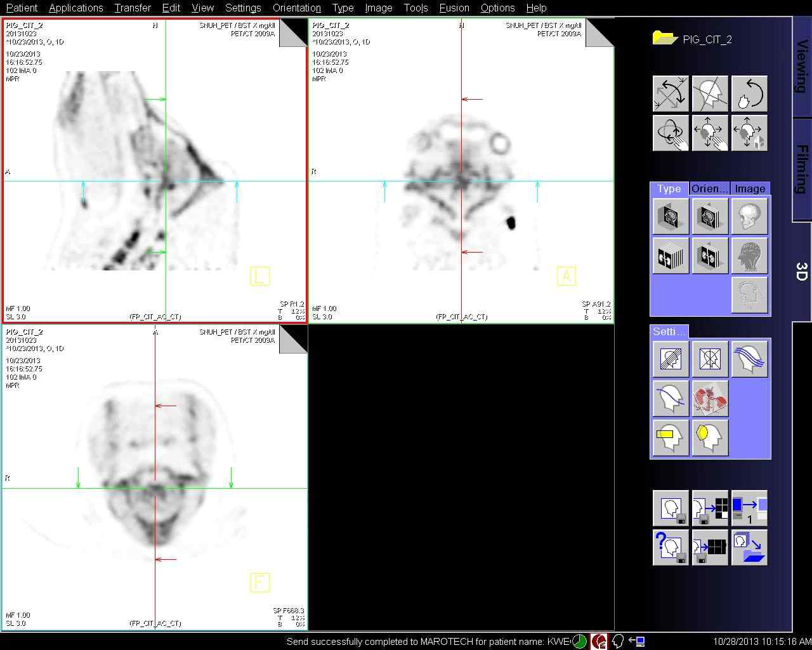812x650 pixels.
Task: Select the Type subtask tab
Action: (669, 189)
